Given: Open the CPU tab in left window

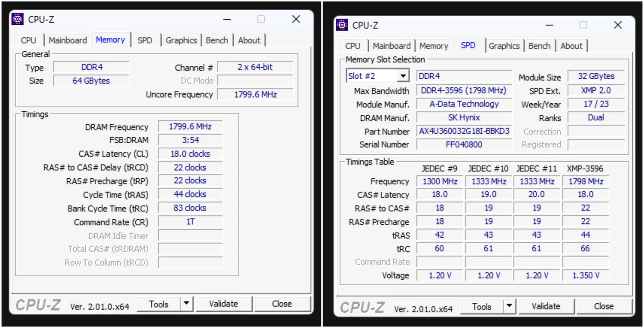Looking at the screenshot, I should pyautogui.click(x=29, y=40).
